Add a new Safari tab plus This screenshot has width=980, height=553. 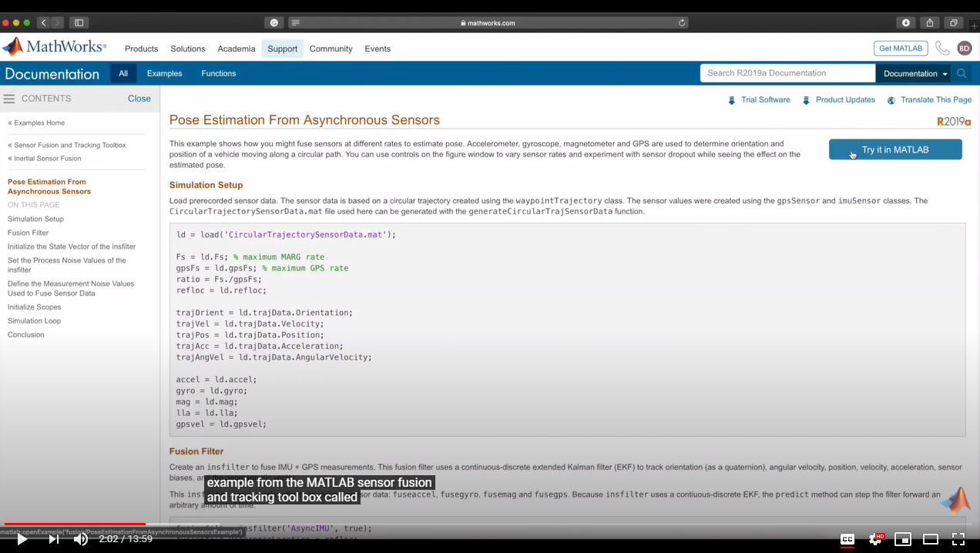pyautogui.click(x=974, y=25)
